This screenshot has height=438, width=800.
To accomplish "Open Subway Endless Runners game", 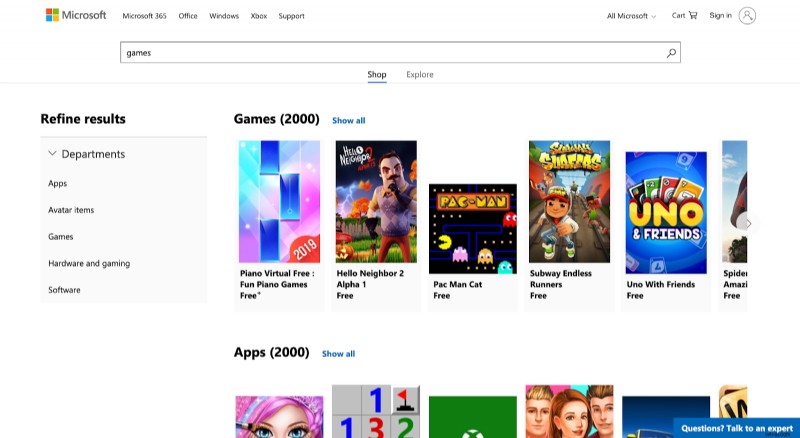I will pos(569,201).
